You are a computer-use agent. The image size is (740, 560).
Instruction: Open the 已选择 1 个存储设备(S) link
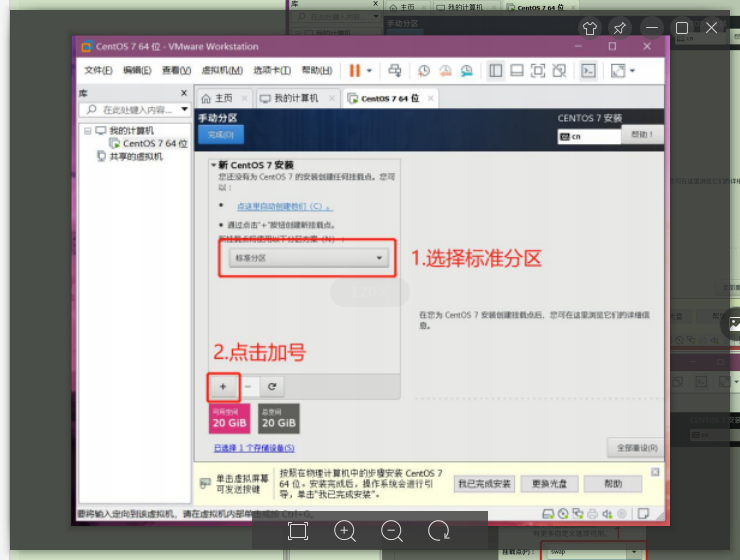[x=254, y=448]
